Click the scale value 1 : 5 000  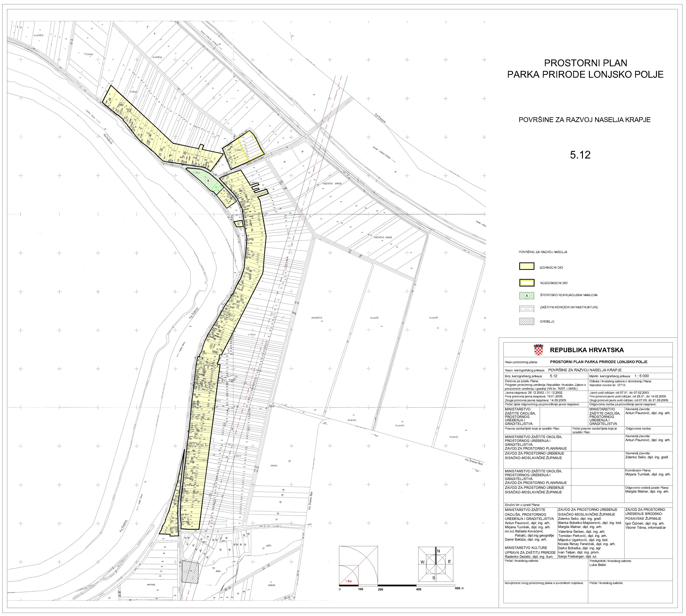[x=642, y=376]
